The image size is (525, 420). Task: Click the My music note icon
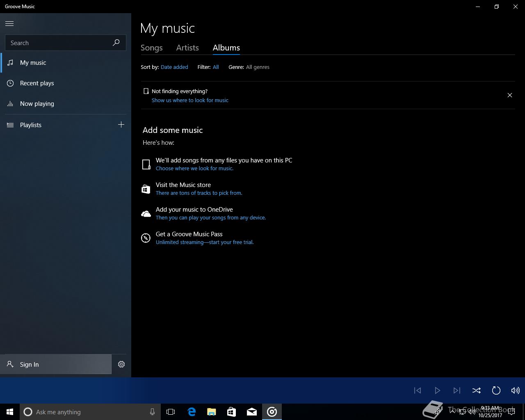click(x=10, y=63)
